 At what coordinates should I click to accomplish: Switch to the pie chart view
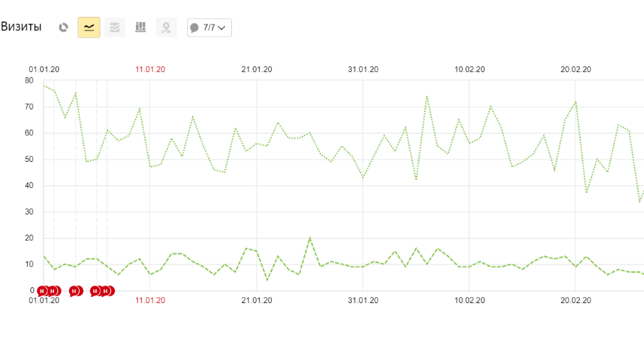63,28
